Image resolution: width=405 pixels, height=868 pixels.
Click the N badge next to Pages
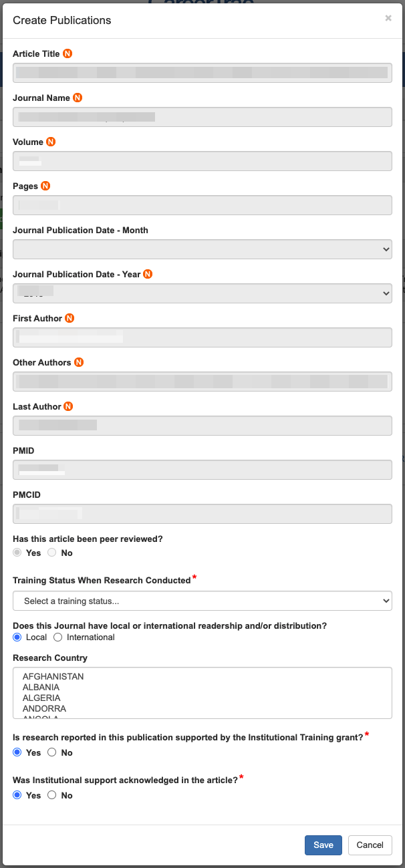tap(45, 186)
